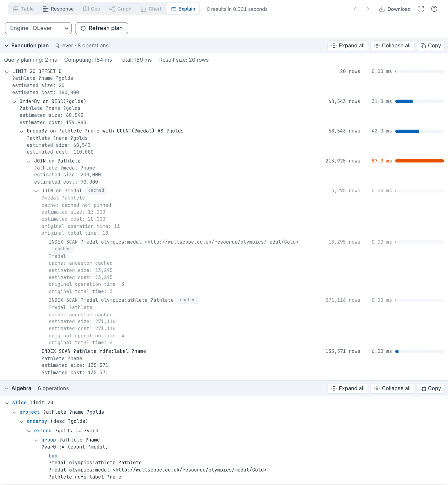The height and width of the screenshot is (485, 448).
Task: Click cached badge on olympics:athlete index scan
Action: (x=188, y=300)
